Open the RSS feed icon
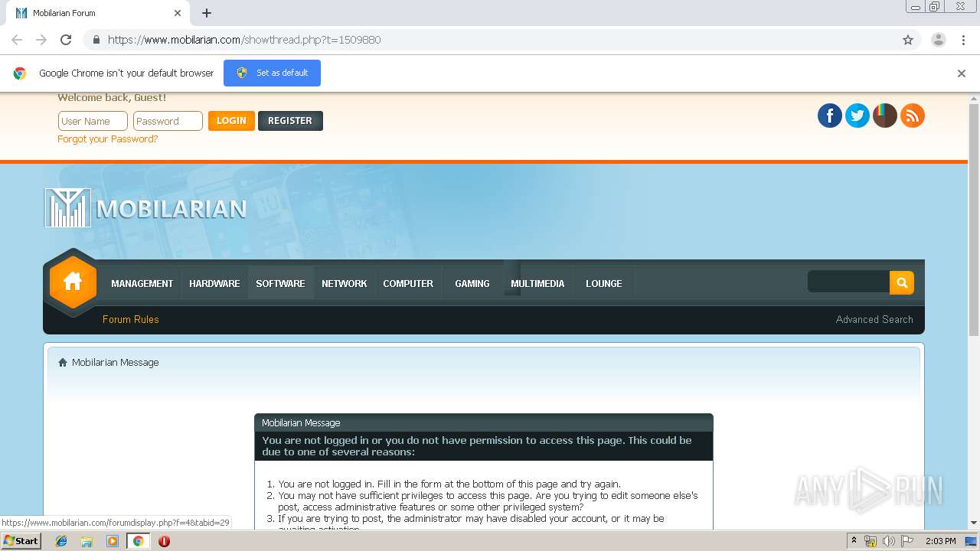Screen dimensions: 980x551 point(913,116)
